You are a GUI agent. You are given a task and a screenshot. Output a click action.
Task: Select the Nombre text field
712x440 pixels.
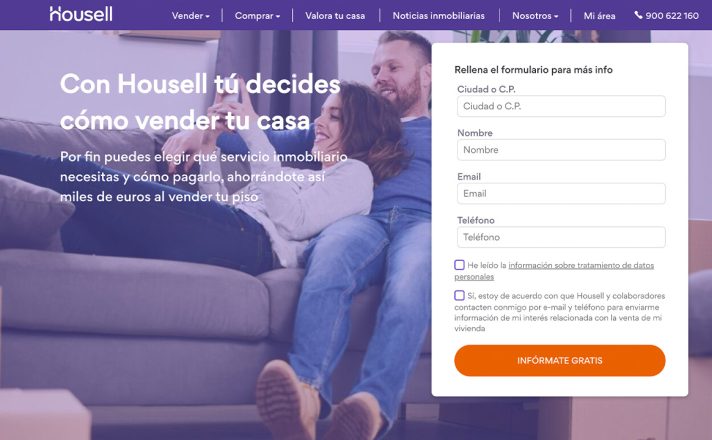(x=561, y=150)
